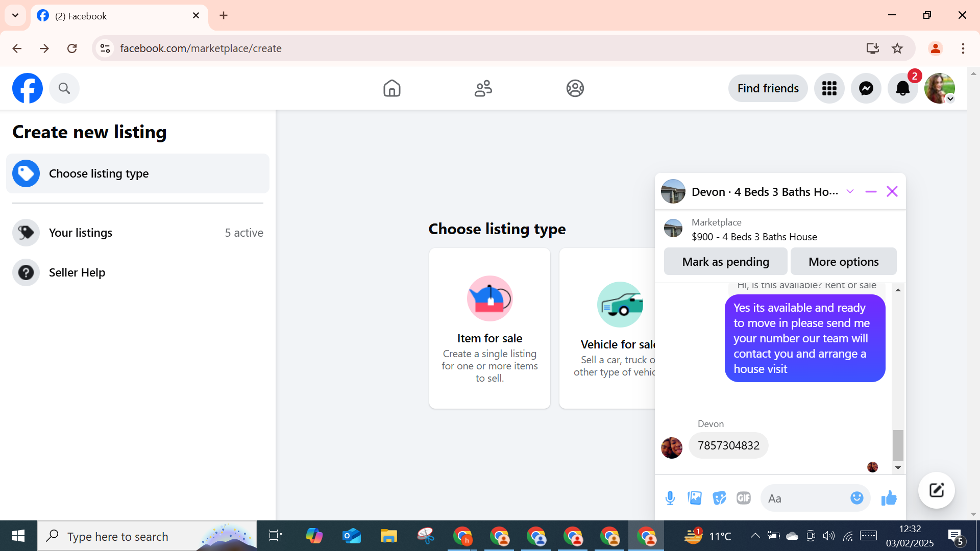
Task: Launch Outlook from taskbar
Action: pos(352,536)
